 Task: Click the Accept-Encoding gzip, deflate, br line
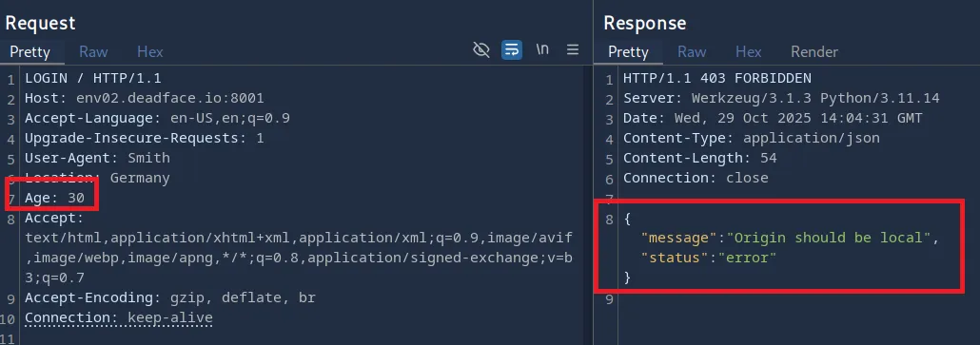(x=170, y=297)
